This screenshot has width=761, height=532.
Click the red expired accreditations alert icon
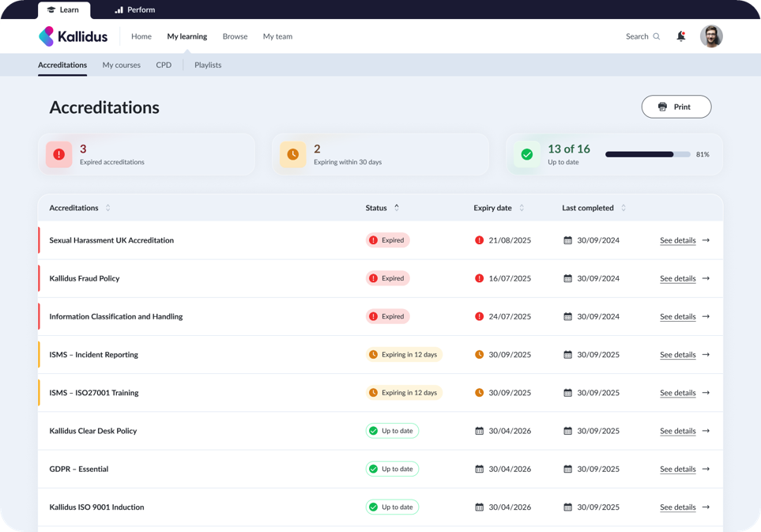pos(58,154)
